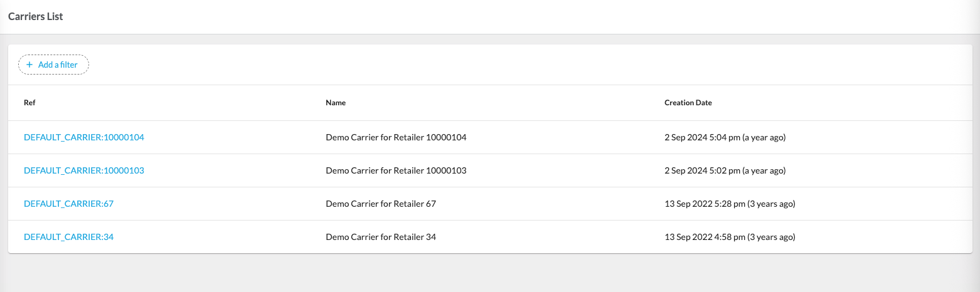Select the 13 Sep 2022 4:58 pm date
The height and width of the screenshot is (292, 980).
pyautogui.click(x=704, y=237)
